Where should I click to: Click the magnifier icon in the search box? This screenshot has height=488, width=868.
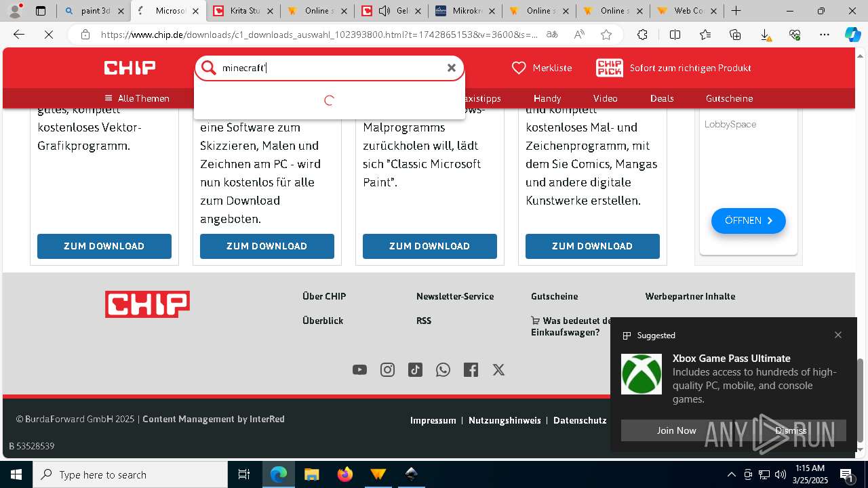coord(209,68)
